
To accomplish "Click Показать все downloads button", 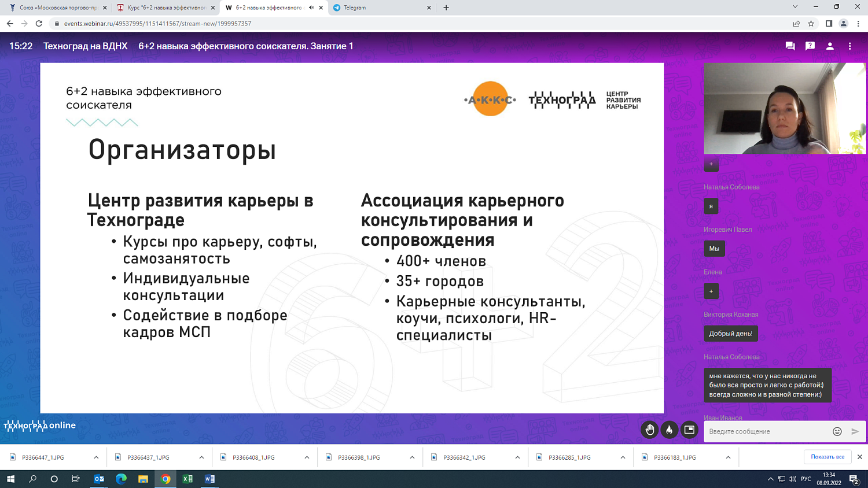I will coord(827,457).
